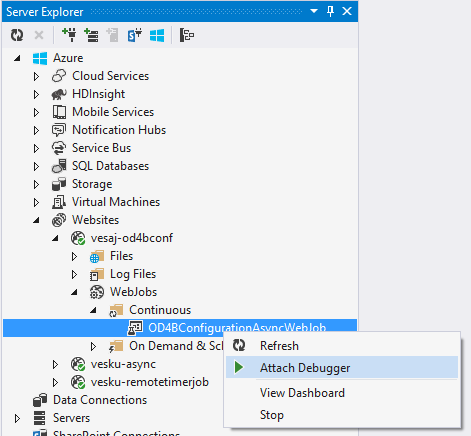Choose Stop from the context menu

point(342,415)
